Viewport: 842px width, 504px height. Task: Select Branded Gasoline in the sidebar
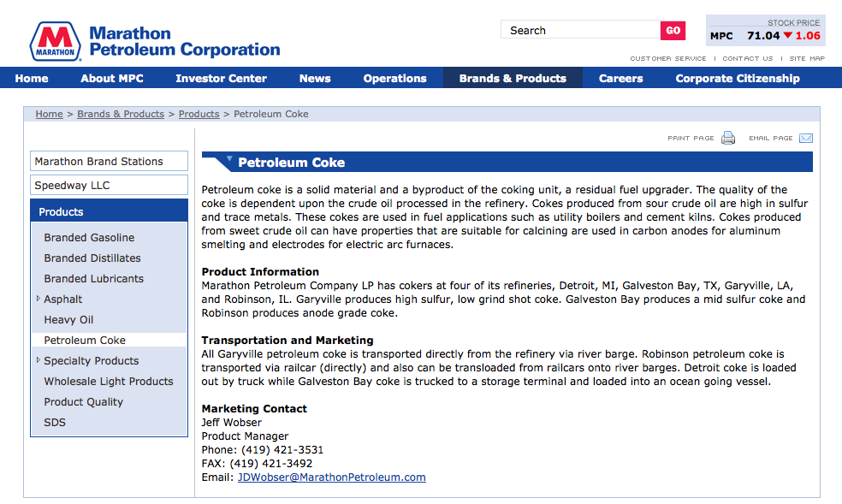pos(89,237)
